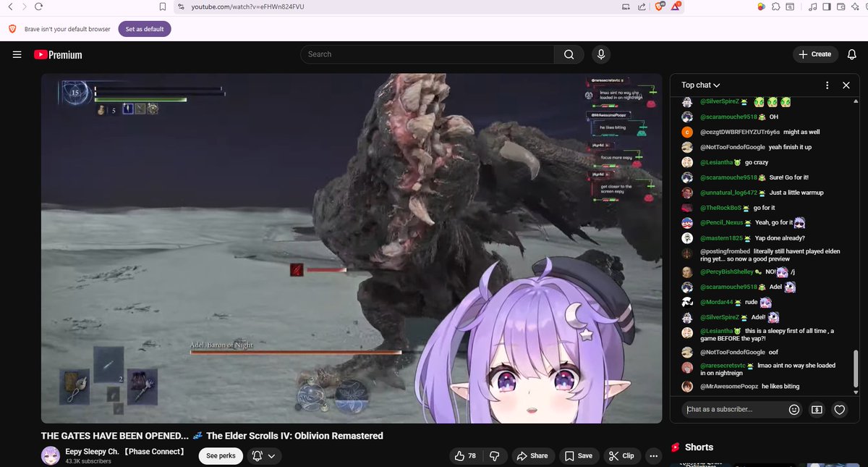
Task: Open Eepy Sleepy Ch. channel name link
Action: pyautogui.click(x=124, y=451)
